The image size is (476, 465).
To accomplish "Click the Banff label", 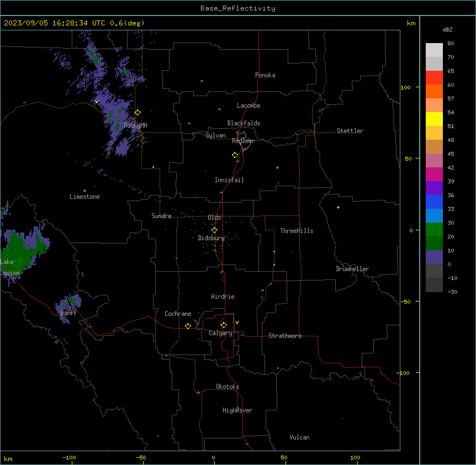I will point(68,313).
